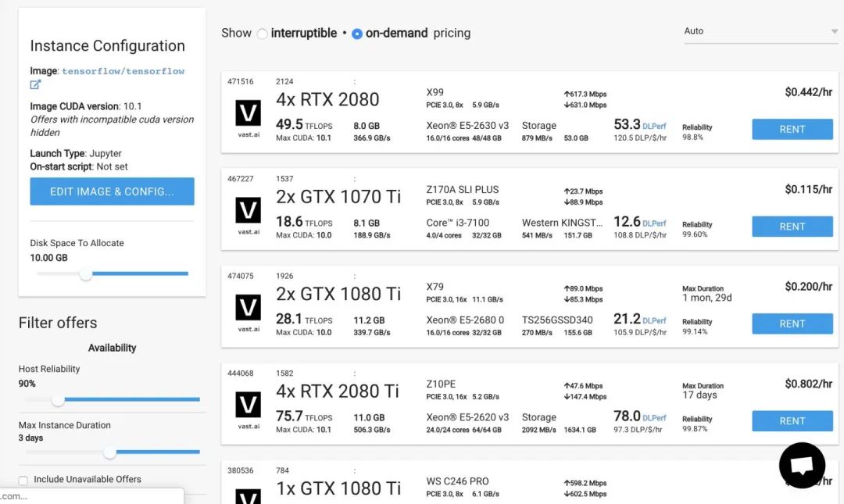Click Edit Image & Config button
Screen dimensions: 844x504
pyautogui.click(x=112, y=191)
